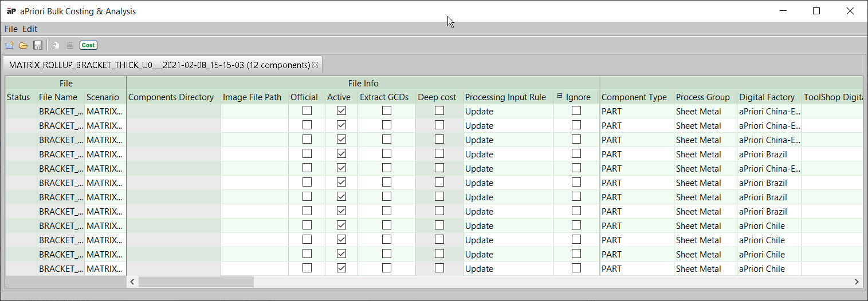Click the Component Type column header
Screen dimensions: 868x301
[x=634, y=97]
